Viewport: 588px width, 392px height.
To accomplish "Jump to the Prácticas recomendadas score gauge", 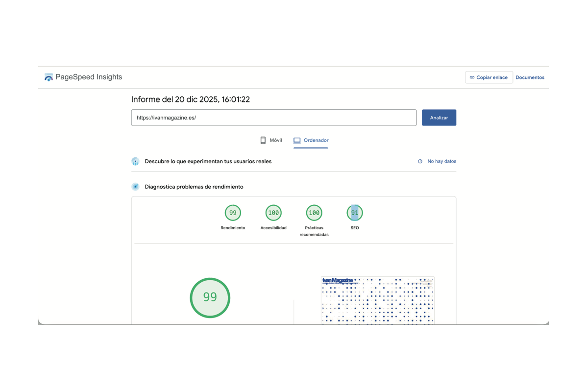I will [314, 213].
